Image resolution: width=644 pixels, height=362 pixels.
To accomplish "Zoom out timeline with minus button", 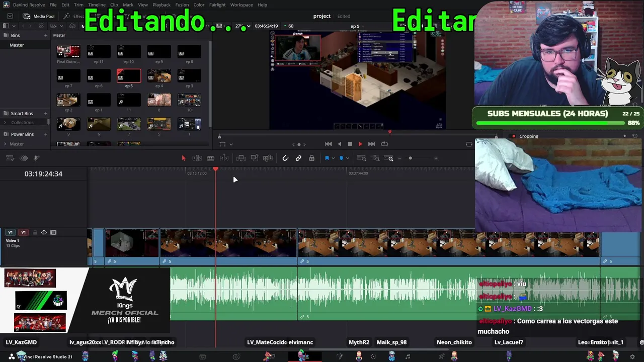I will point(400,158).
